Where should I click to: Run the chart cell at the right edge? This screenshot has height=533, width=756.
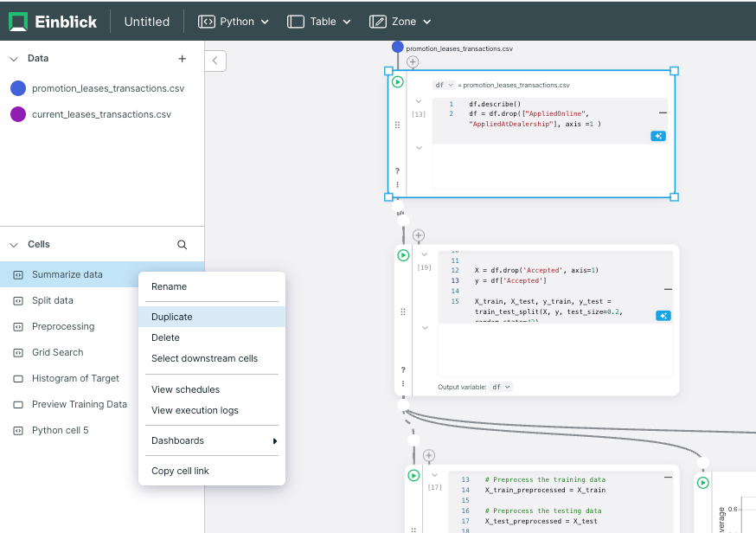[x=703, y=483]
